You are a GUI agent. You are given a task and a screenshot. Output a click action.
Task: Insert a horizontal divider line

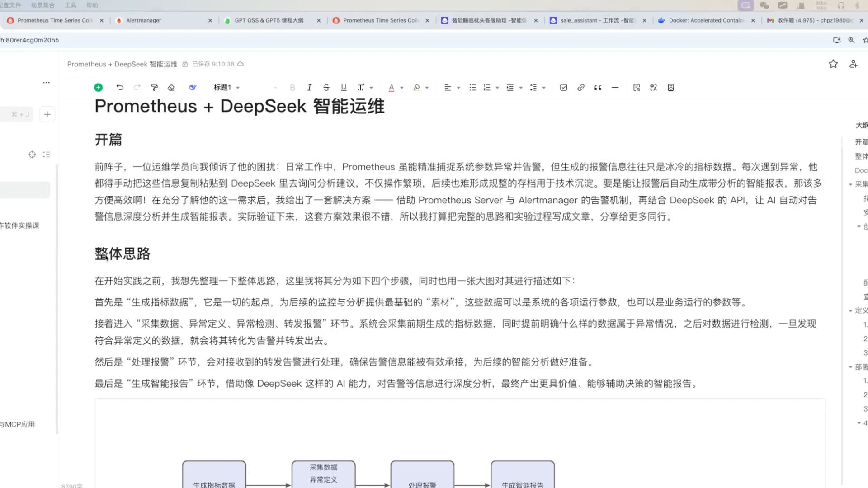[x=615, y=87]
